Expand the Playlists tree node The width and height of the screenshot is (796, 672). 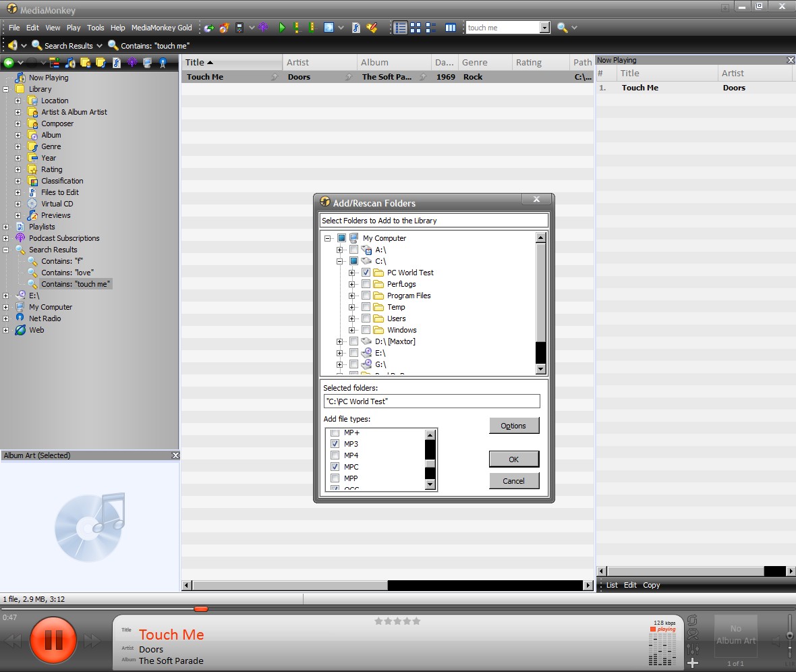(x=6, y=227)
